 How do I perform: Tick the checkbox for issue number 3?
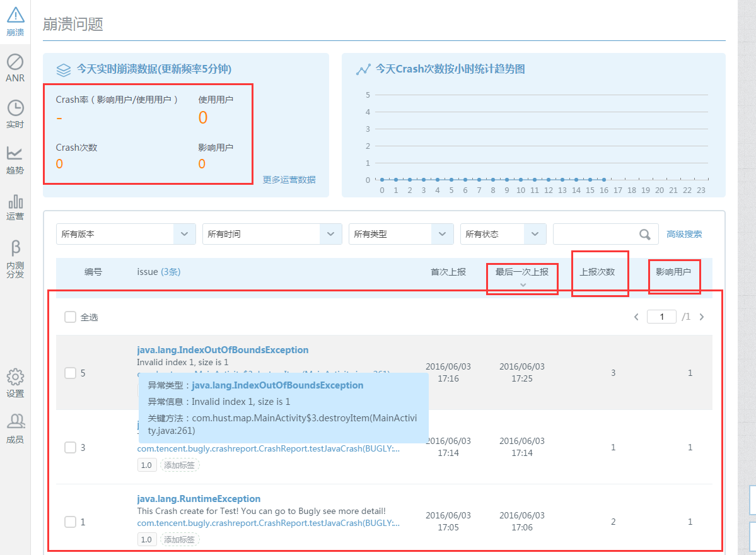click(x=70, y=447)
